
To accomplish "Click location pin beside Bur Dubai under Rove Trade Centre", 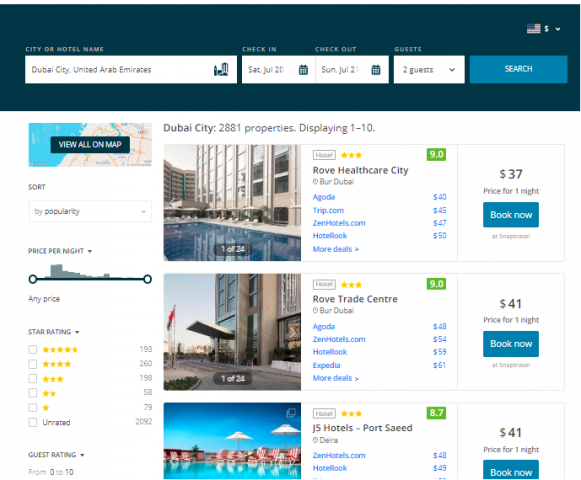I will (315, 310).
